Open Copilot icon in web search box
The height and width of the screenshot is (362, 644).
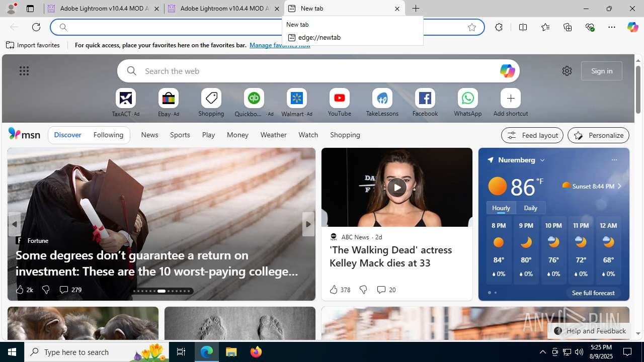point(507,71)
